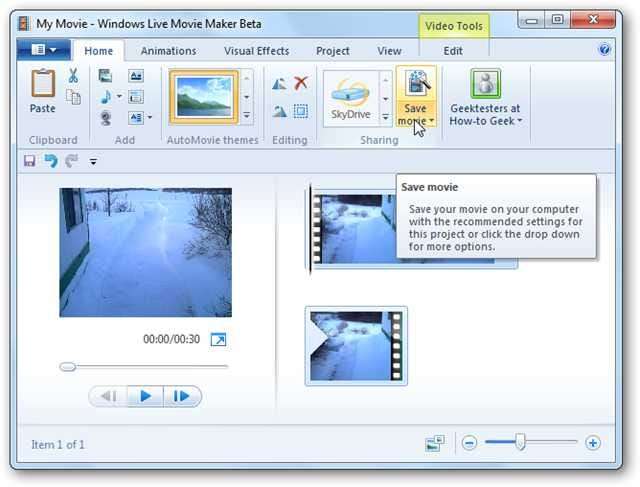Viewport: 640px width, 487px height.
Task: Open the Help question mark icon
Action: tap(604, 49)
